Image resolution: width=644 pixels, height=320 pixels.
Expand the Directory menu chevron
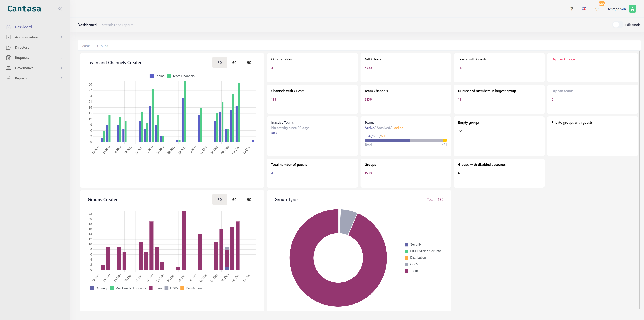coord(62,47)
